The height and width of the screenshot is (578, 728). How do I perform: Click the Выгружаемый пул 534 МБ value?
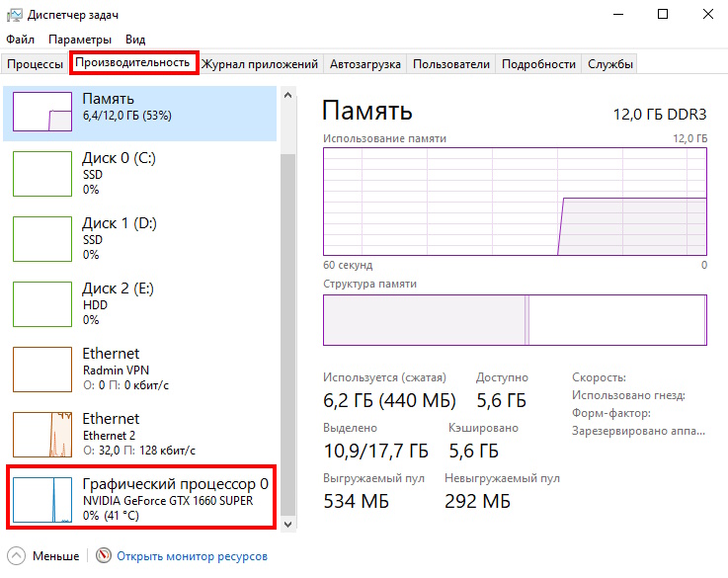click(x=356, y=501)
